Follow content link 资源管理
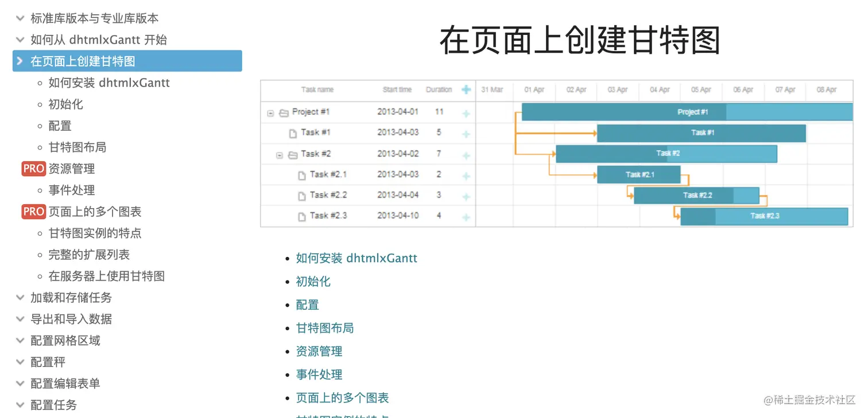The height and width of the screenshot is (418, 868). point(319,351)
